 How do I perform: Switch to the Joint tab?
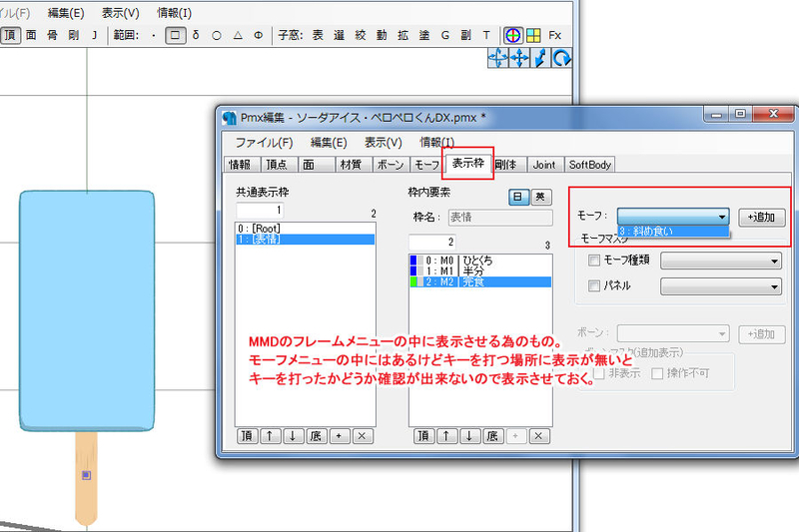(544, 165)
